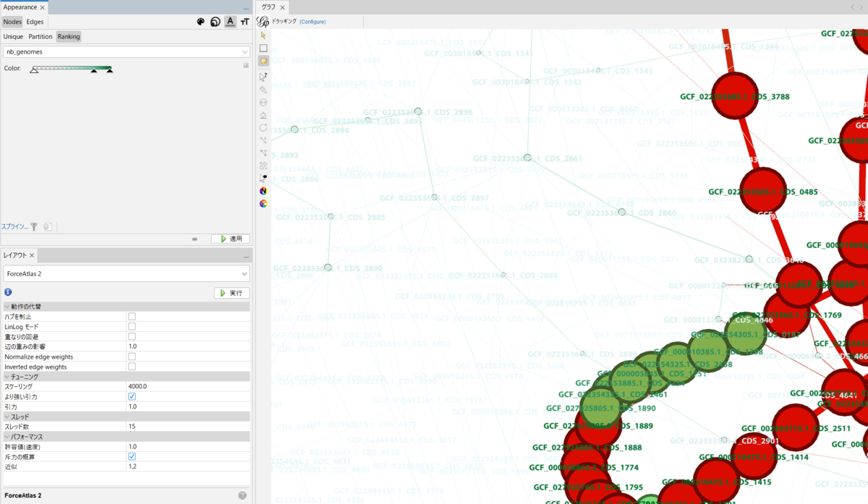Select the Partition tab

pos(41,36)
